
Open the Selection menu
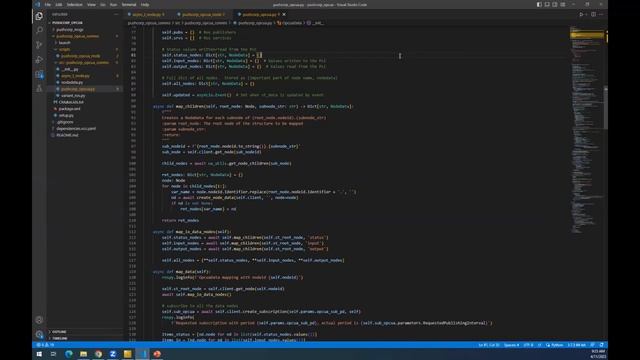[74, 4]
